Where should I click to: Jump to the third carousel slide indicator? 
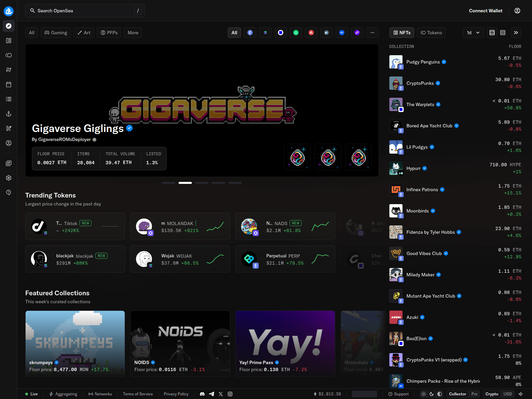click(x=202, y=183)
